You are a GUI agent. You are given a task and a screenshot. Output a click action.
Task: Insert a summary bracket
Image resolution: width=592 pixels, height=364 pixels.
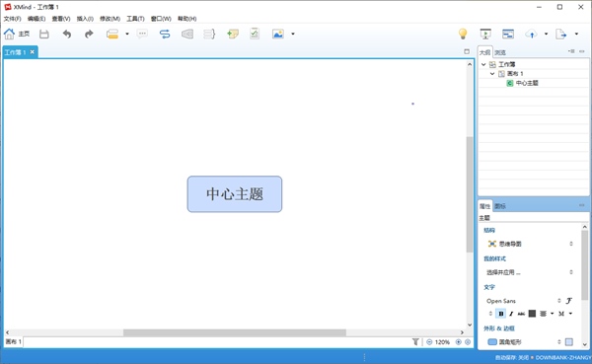[209, 34]
